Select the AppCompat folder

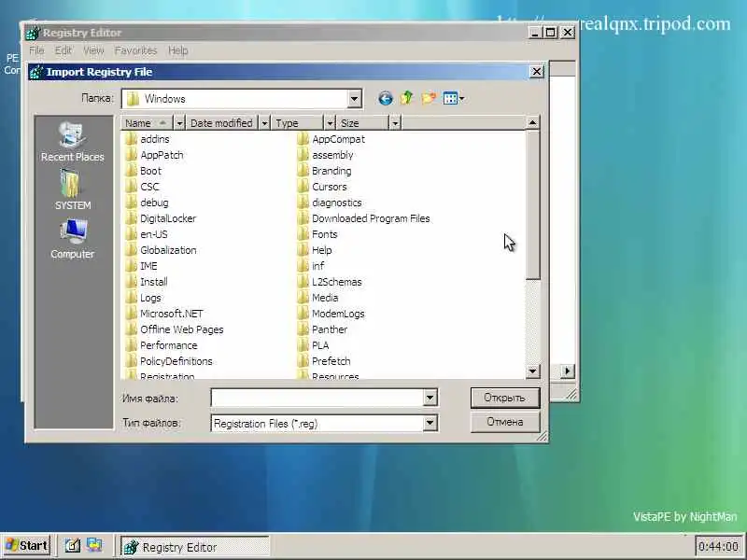pyautogui.click(x=331, y=139)
